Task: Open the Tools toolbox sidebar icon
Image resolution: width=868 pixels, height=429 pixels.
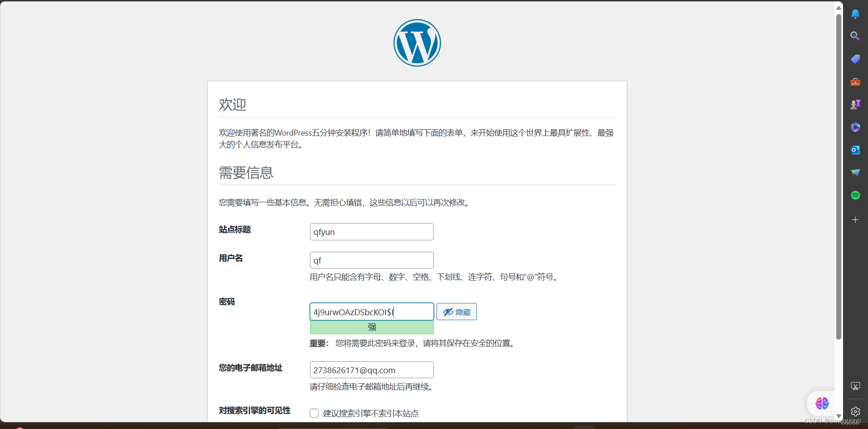Action: coord(855,82)
